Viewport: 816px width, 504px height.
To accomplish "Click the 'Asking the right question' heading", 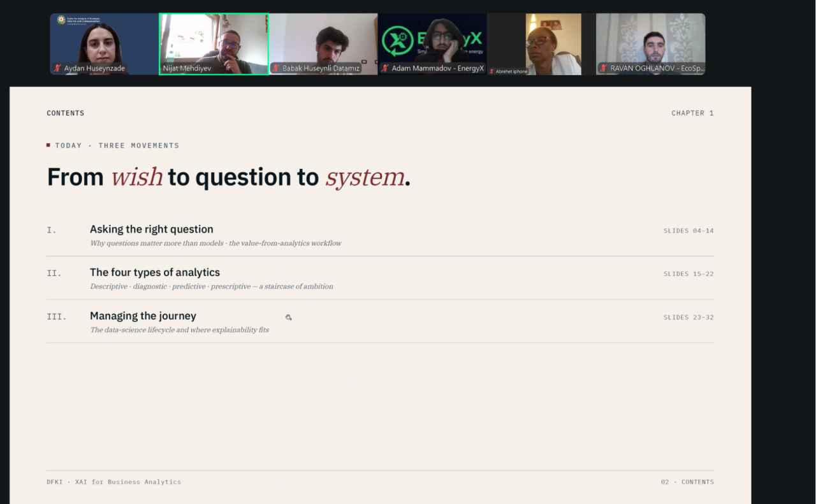I will click(152, 229).
